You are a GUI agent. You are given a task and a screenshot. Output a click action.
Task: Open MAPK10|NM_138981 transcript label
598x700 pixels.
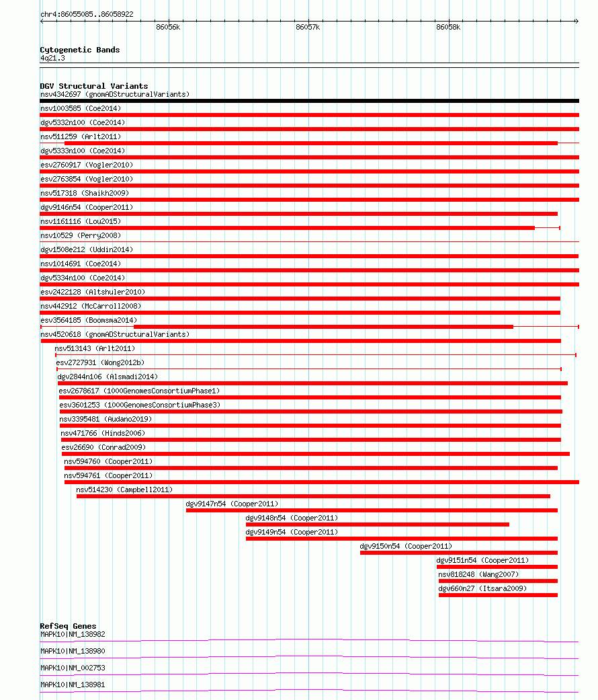73,685
